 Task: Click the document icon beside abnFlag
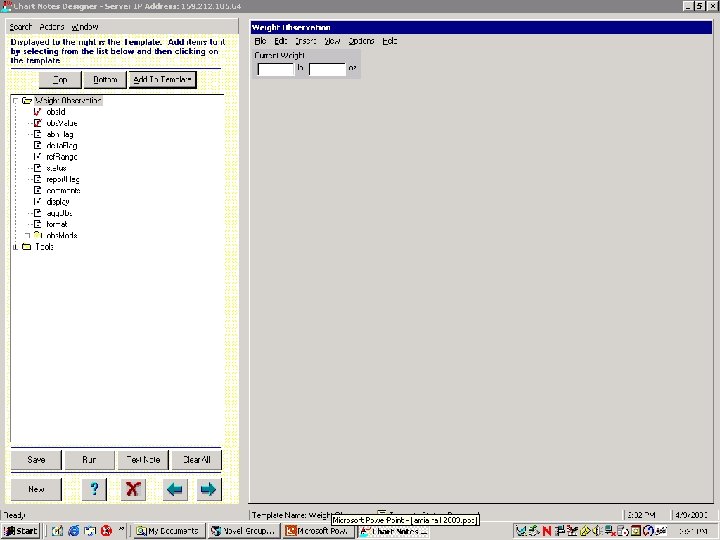38,134
